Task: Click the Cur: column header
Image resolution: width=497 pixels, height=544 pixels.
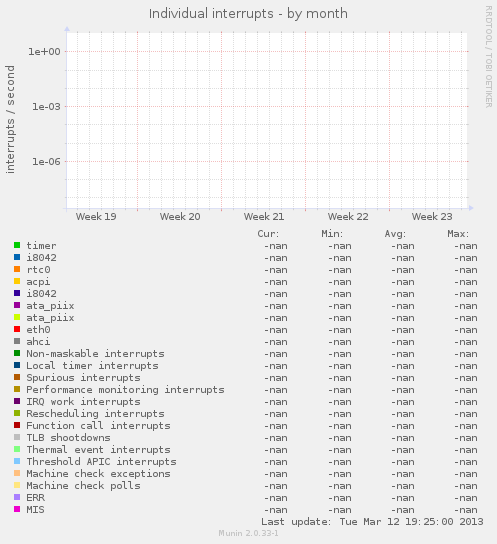Action: coord(268,234)
